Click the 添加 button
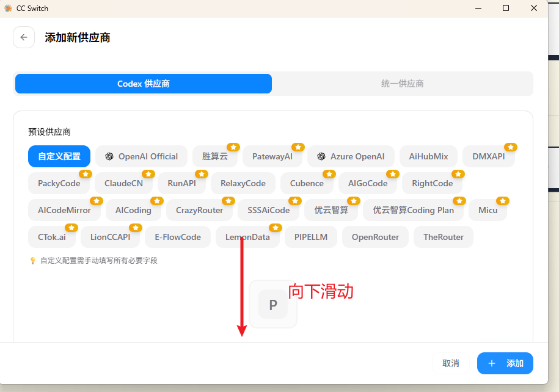This screenshot has width=559, height=392. click(x=505, y=363)
